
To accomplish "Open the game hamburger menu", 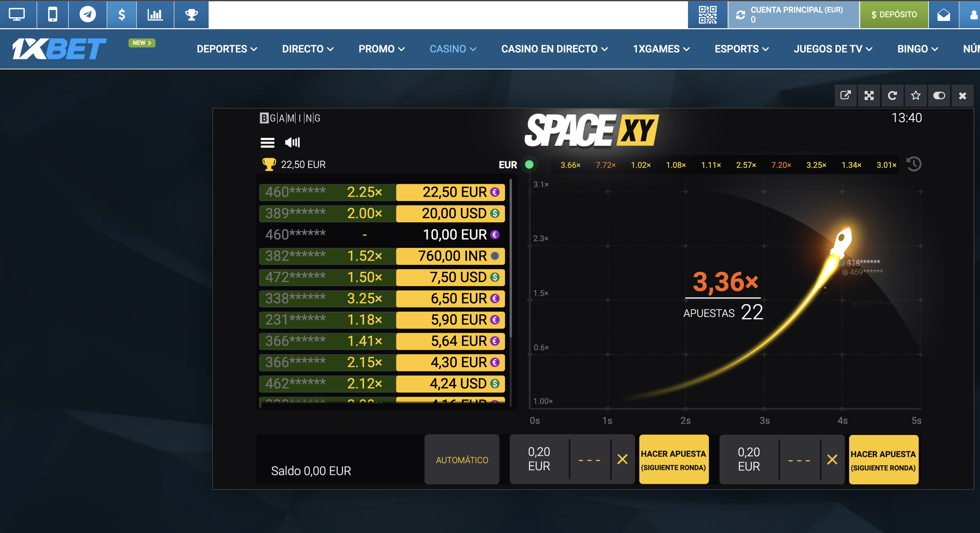I will (x=267, y=143).
